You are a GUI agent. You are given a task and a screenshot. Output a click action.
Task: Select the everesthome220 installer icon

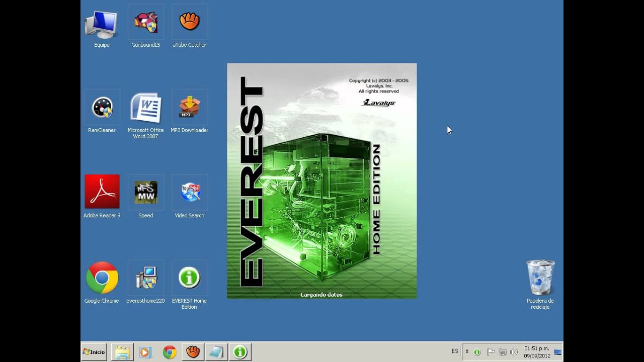[x=146, y=283]
